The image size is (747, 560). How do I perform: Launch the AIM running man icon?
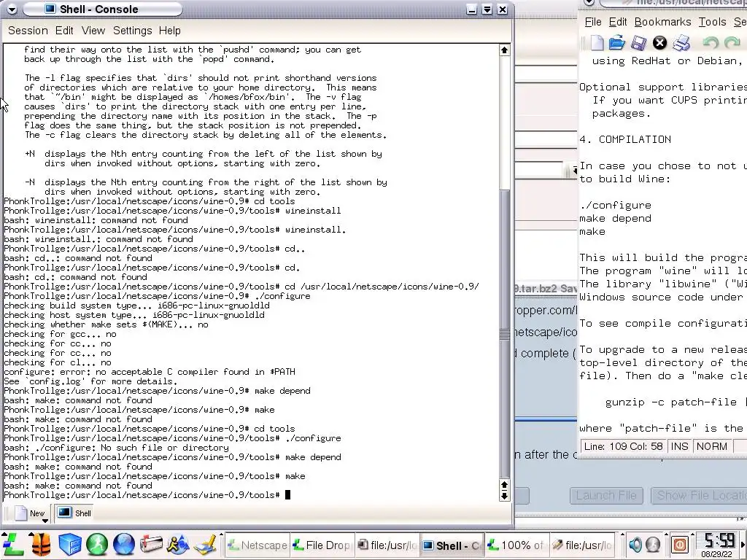click(178, 544)
